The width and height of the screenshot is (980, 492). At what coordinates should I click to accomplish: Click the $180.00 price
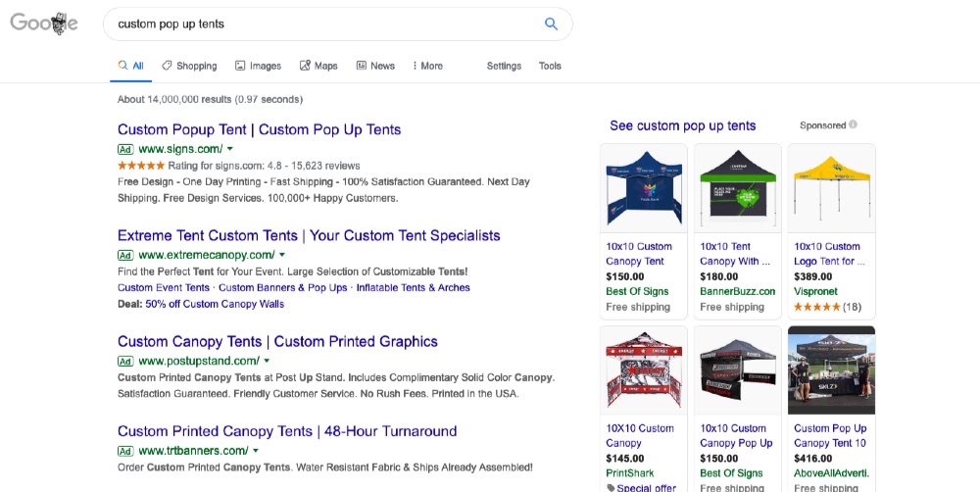coord(718,276)
